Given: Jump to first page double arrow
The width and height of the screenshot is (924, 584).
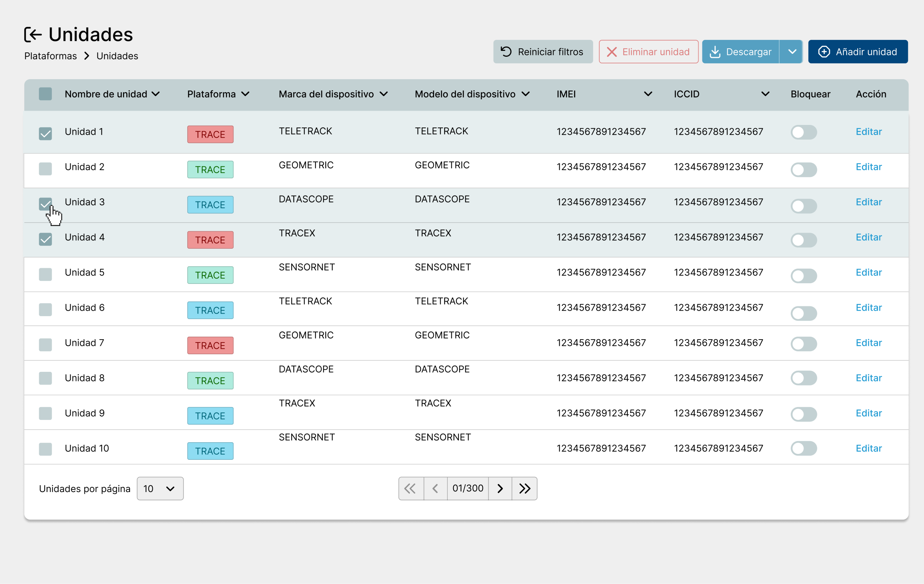Looking at the screenshot, I should 411,488.
